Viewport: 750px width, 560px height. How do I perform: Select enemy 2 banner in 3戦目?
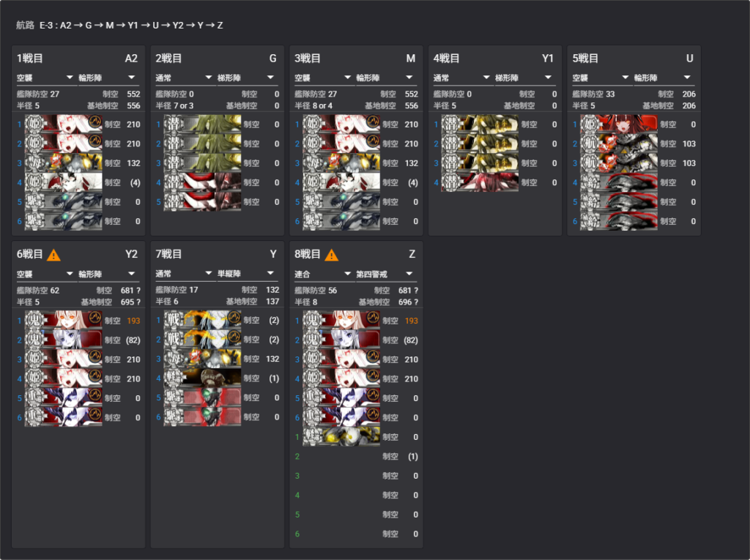click(x=341, y=143)
